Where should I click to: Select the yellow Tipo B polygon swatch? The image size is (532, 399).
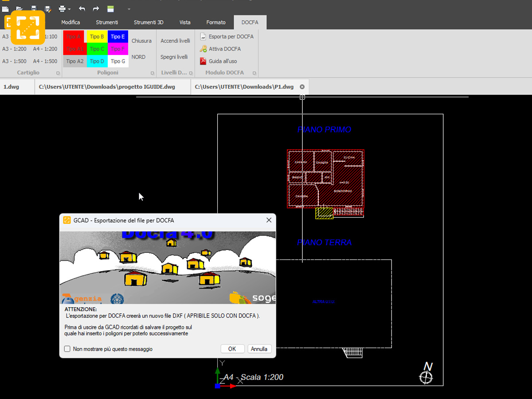click(x=97, y=37)
